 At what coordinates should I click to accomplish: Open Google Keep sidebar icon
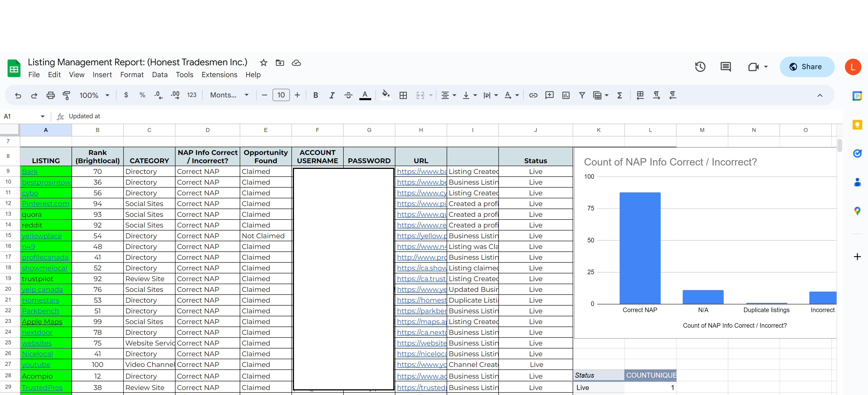pyautogui.click(x=857, y=125)
